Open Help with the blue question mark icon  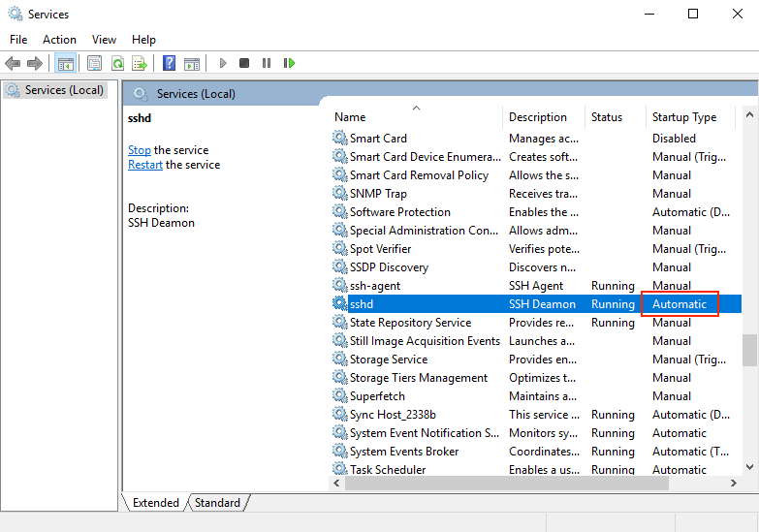pos(169,64)
